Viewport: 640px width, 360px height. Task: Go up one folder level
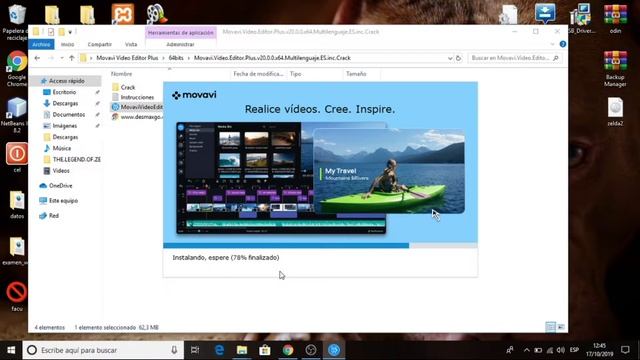click(x=72, y=58)
